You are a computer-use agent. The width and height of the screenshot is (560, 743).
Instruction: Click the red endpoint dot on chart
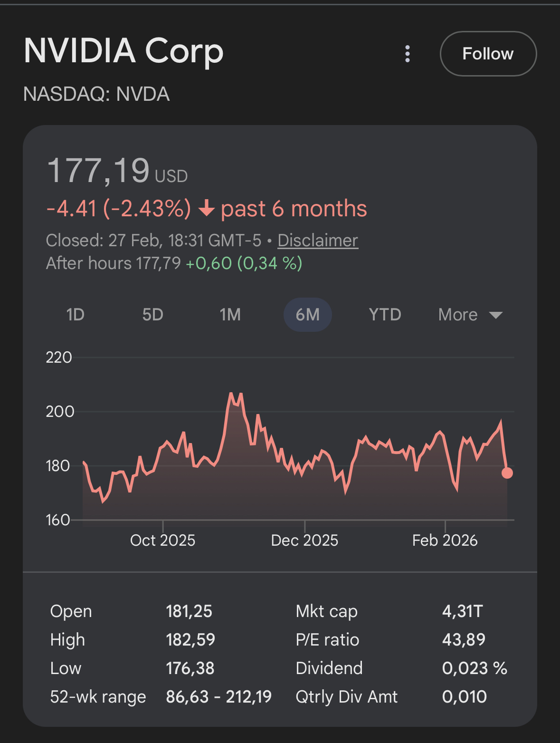point(507,473)
